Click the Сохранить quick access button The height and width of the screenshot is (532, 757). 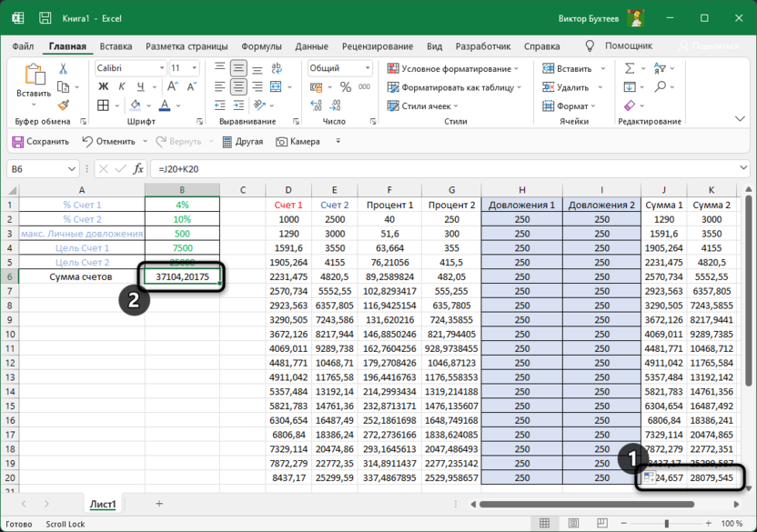[x=40, y=142]
